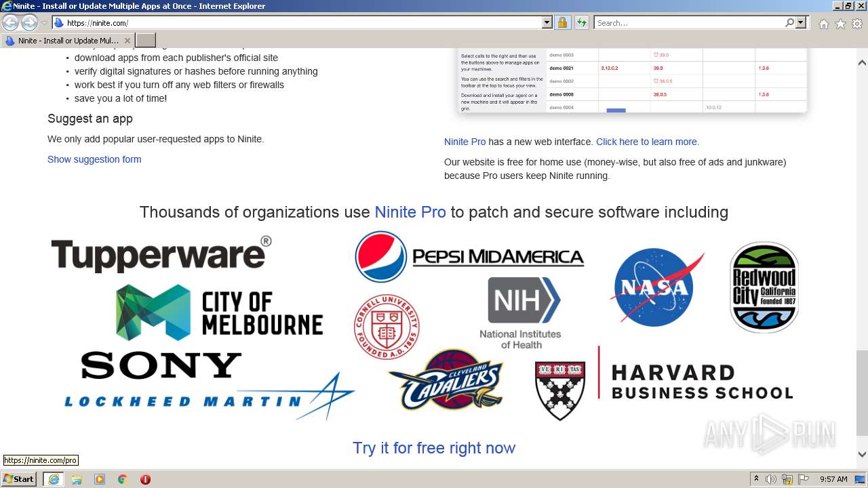Click the Cleveland Cavaliers logo

pos(446,380)
